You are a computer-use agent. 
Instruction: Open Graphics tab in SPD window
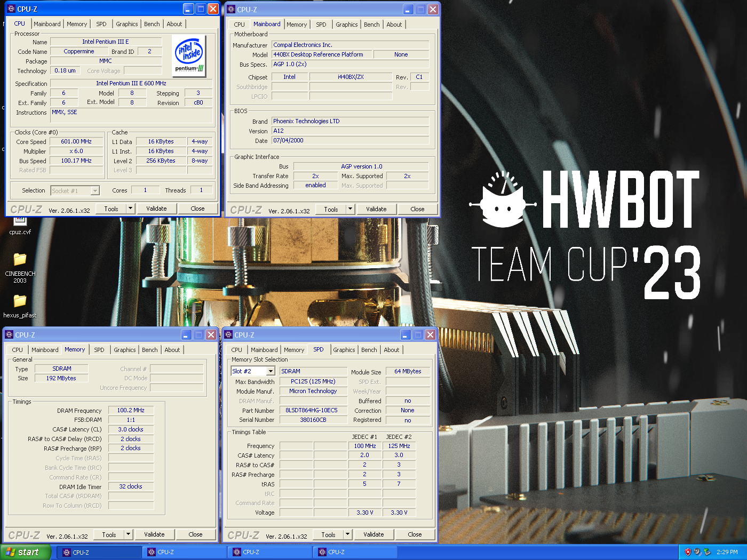click(x=344, y=350)
